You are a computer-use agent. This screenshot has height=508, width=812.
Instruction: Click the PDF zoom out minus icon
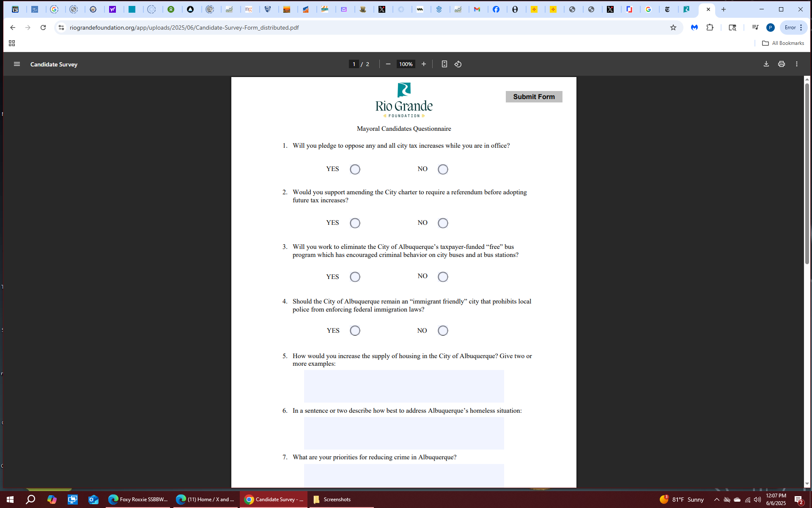(x=388, y=64)
